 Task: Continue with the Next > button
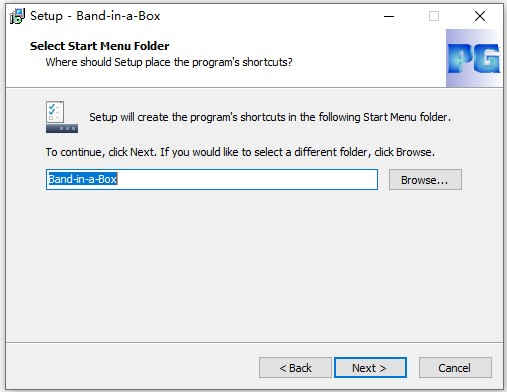tap(370, 368)
